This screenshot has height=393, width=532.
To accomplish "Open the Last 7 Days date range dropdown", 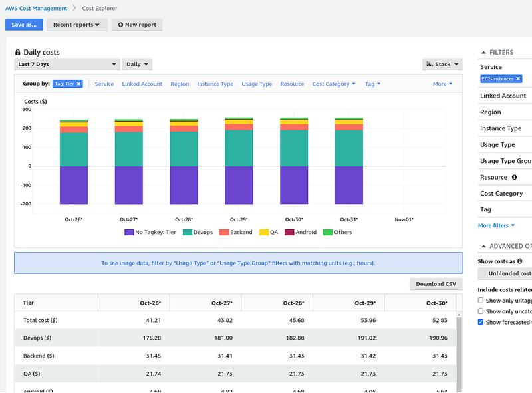I will [67, 64].
